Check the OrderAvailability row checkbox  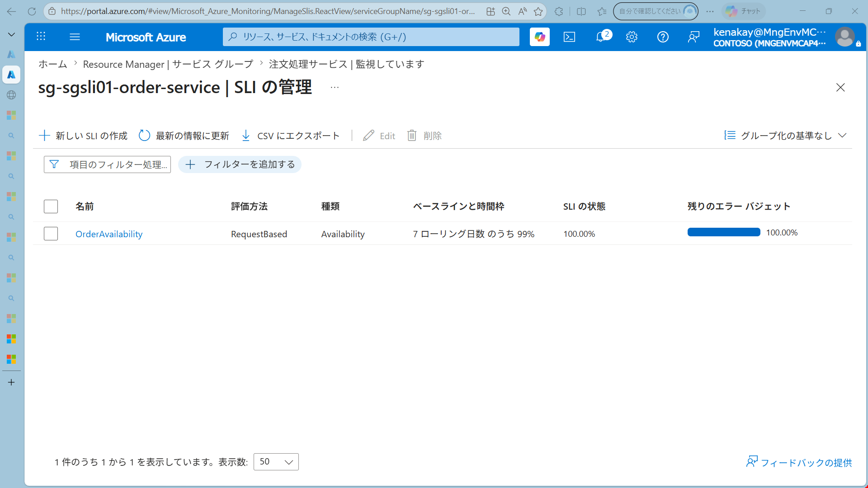[x=51, y=234]
